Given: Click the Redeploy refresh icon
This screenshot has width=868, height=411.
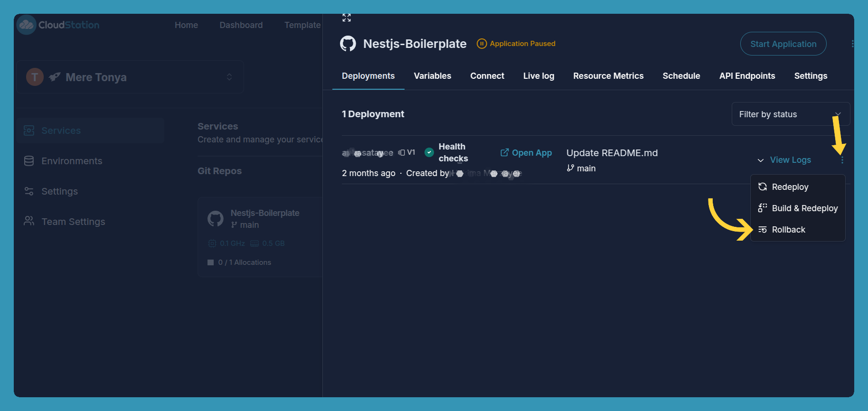Looking at the screenshot, I should pos(763,187).
